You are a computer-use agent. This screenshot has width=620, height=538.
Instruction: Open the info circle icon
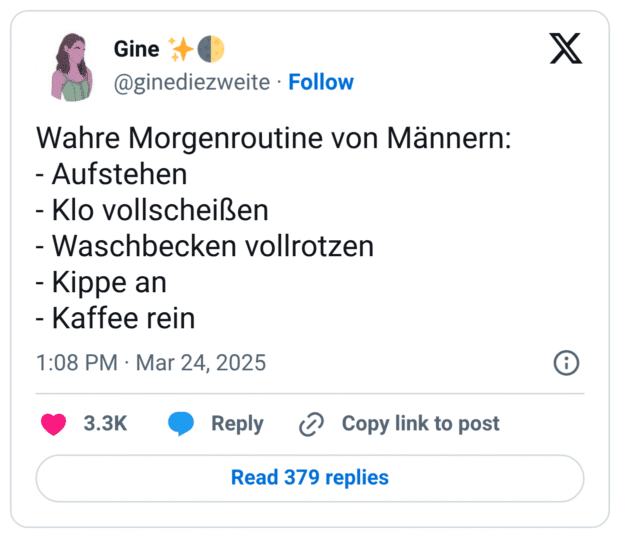566,363
